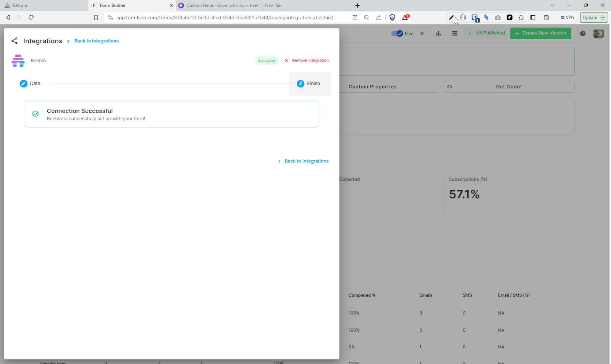Click the red X beside Remove Integration
Screen dimensions: 611x364
coord(286,61)
